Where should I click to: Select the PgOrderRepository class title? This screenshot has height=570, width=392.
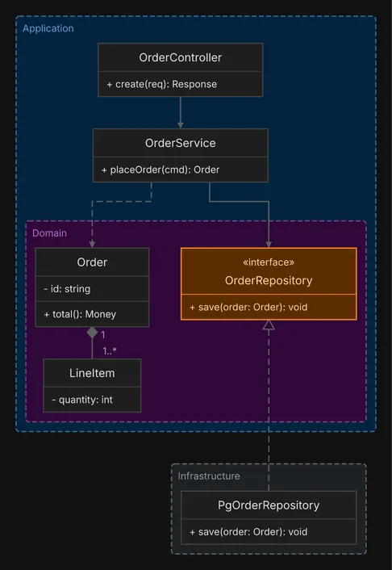[x=269, y=505]
